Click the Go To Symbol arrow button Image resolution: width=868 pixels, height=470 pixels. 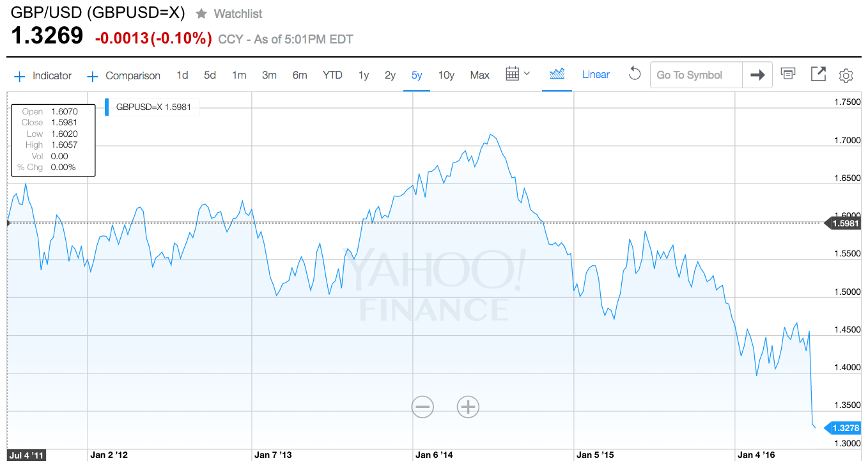point(757,75)
